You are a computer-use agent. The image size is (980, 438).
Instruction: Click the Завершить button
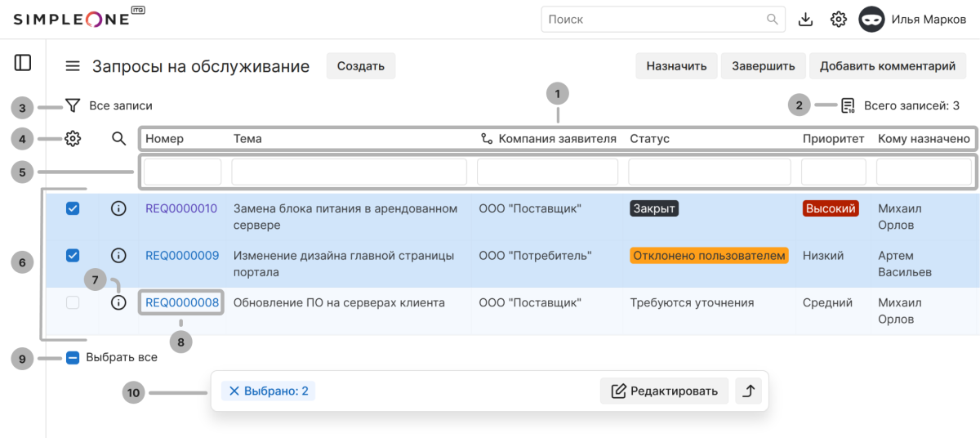764,66
